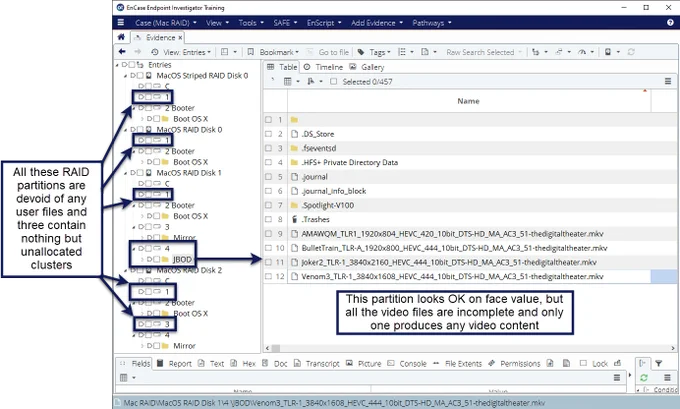Viewport: 680px width, 409px height.
Task: Click the page icon left of Lock
Action: tap(566, 363)
